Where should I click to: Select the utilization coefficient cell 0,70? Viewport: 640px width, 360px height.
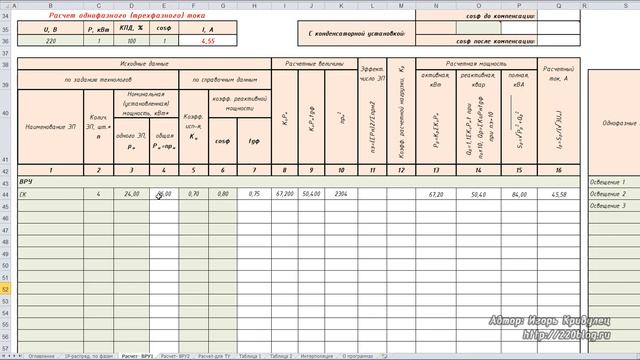[x=193, y=194]
